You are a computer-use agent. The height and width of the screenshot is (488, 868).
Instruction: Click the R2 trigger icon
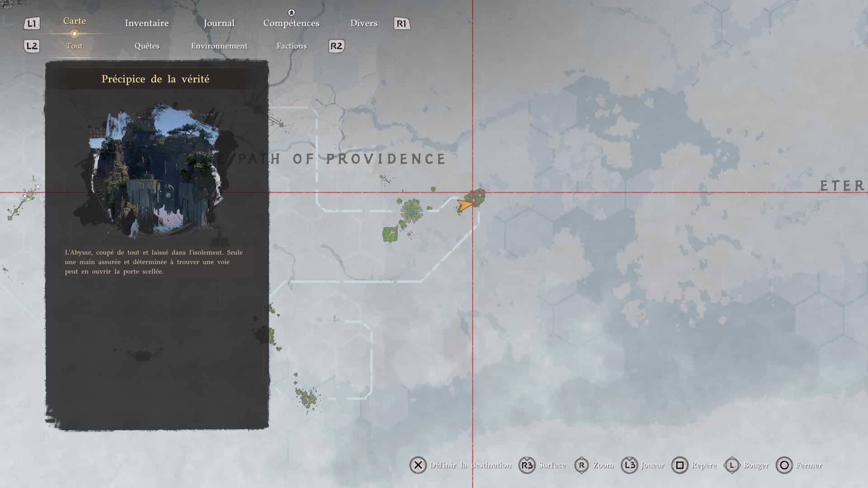(336, 46)
